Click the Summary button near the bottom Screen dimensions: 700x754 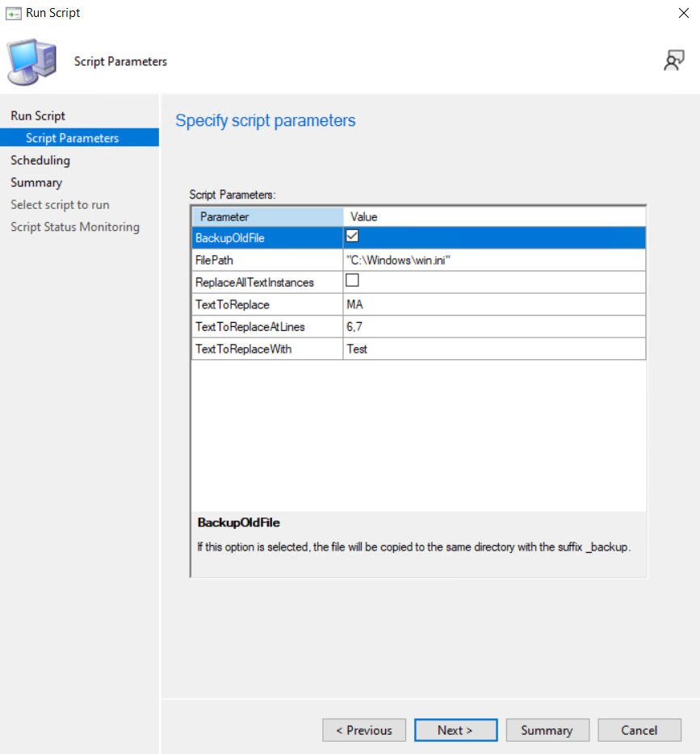click(547, 730)
